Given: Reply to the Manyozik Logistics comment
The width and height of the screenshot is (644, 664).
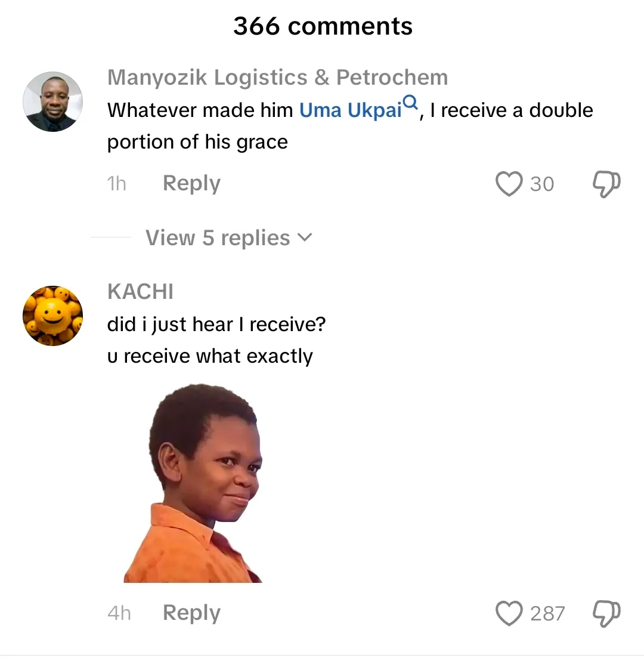Looking at the screenshot, I should 191,184.
